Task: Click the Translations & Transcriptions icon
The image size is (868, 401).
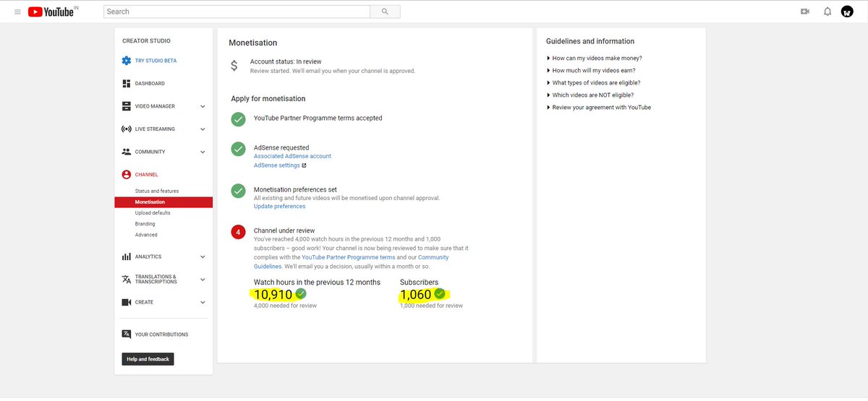Action: pyautogui.click(x=127, y=280)
